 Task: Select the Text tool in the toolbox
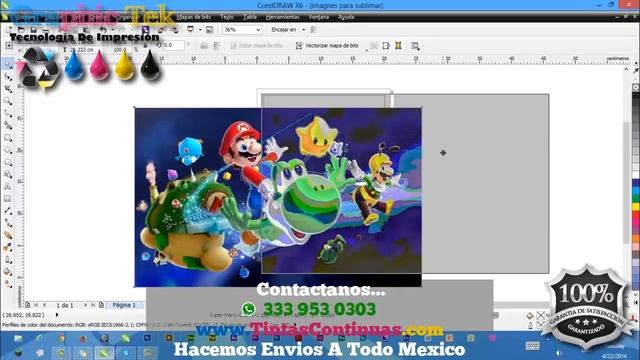click(x=8, y=187)
